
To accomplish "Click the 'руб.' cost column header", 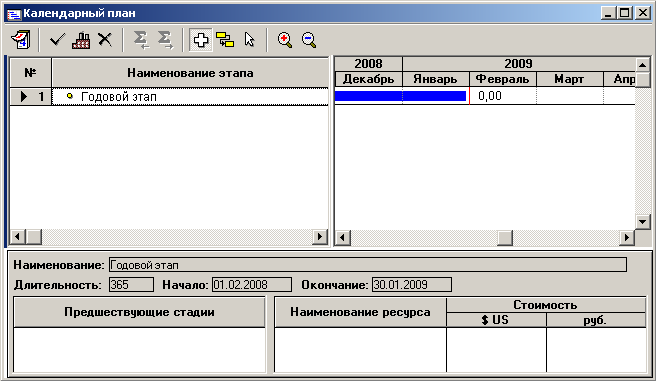I will [x=596, y=320].
